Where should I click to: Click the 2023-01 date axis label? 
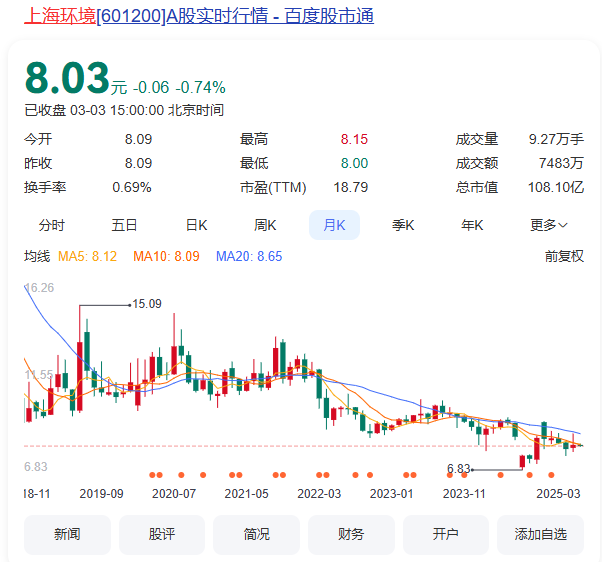(x=392, y=494)
